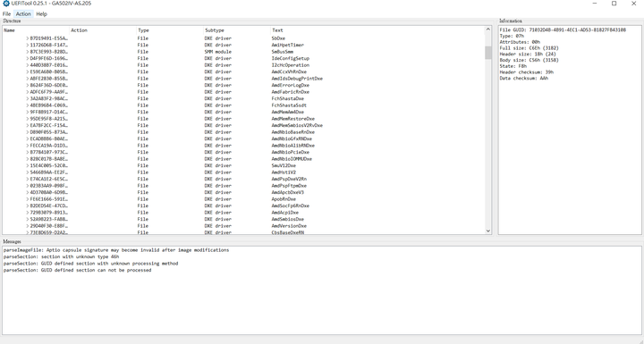This screenshot has width=644, height=344.
Task: Click the File GUID line in Information
Action: 563,30
